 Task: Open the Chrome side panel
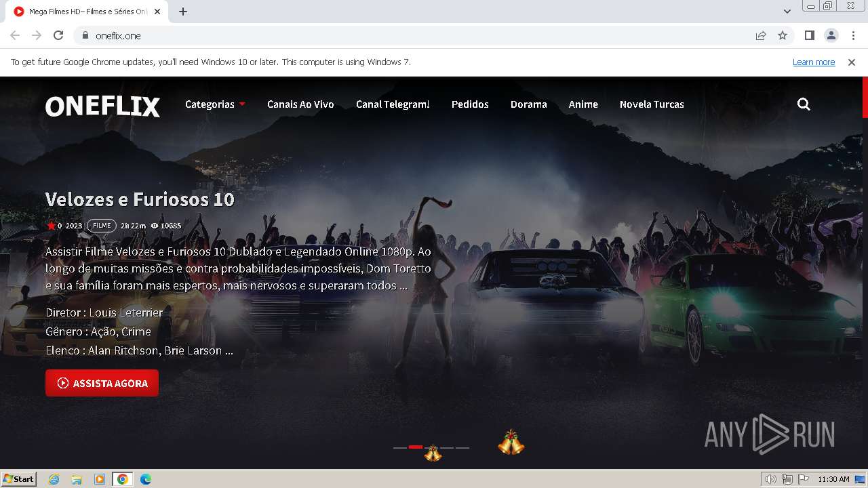[x=809, y=35]
